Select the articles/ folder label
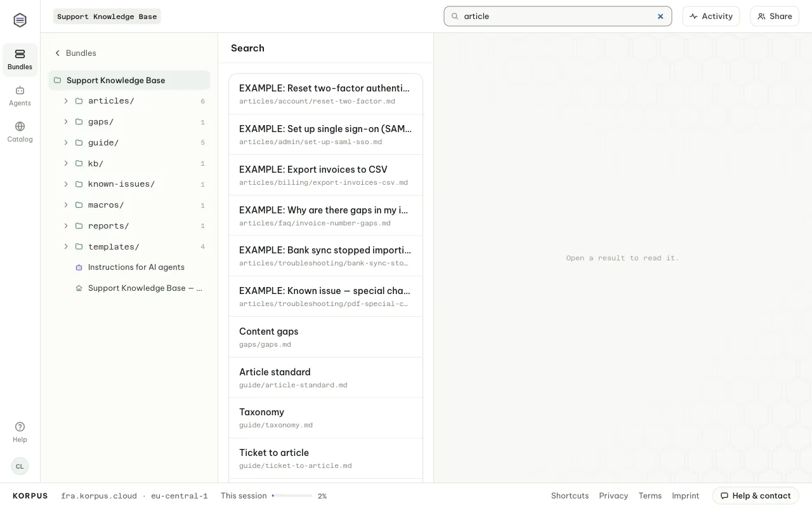The width and height of the screenshot is (812, 508). [111, 101]
